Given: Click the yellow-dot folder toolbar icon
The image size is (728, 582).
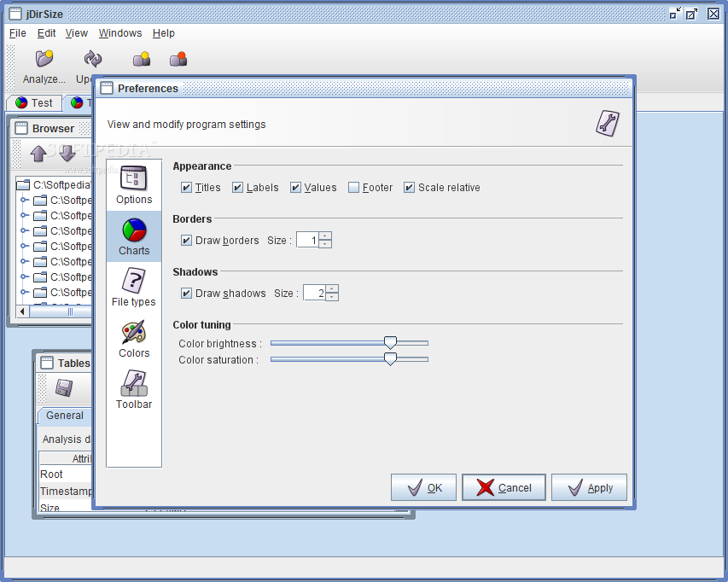Looking at the screenshot, I should coord(141,59).
